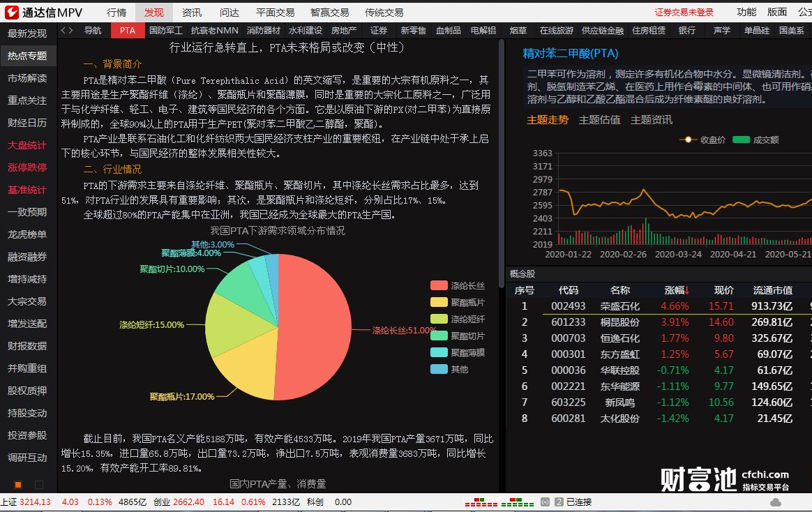Open the 资讯 menu
The image size is (812, 512).
tap(192, 13)
